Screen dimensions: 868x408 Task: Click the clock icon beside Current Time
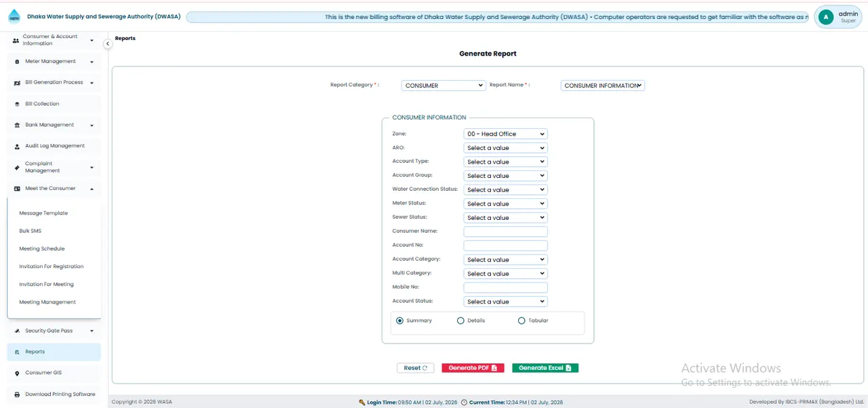click(x=464, y=403)
